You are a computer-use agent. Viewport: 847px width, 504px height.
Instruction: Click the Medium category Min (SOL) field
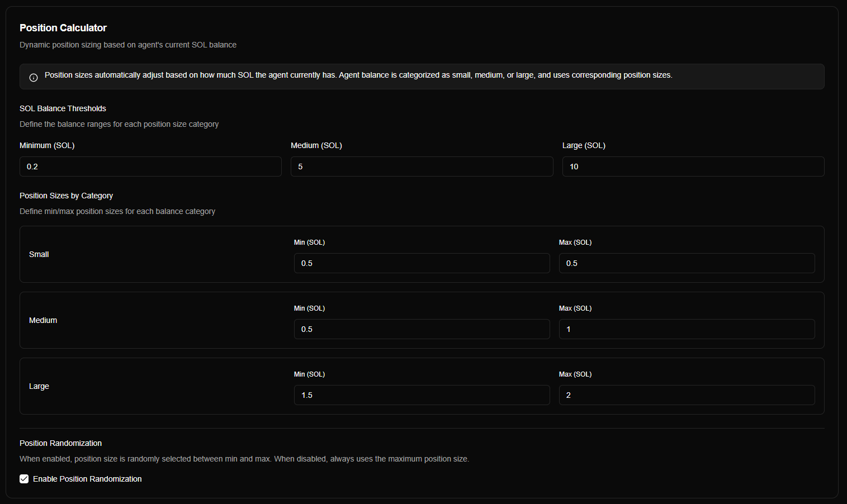coord(422,329)
